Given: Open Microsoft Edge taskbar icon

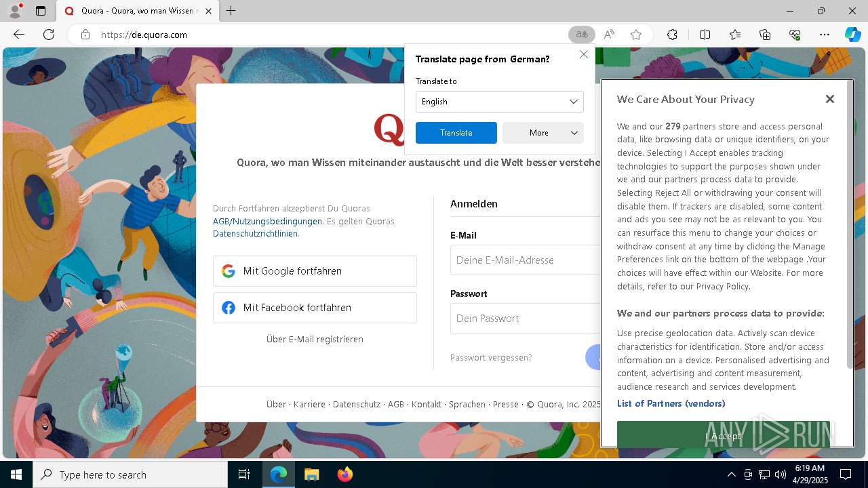Looking at the screenshot, I should pyautogui.click(x=279, y=474).
